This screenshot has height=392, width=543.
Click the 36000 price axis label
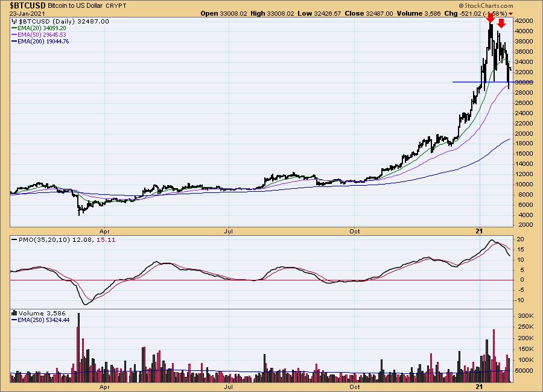tap(524, 52)
